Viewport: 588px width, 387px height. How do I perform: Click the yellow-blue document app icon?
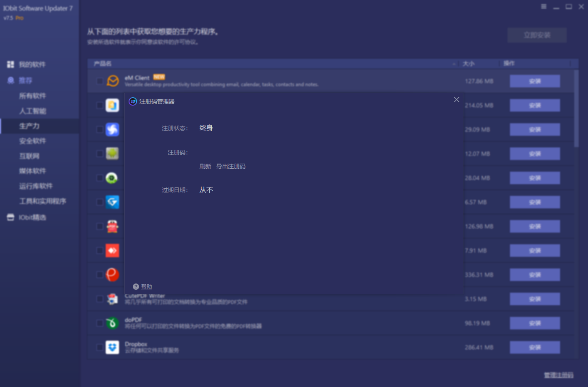[112, 105]
